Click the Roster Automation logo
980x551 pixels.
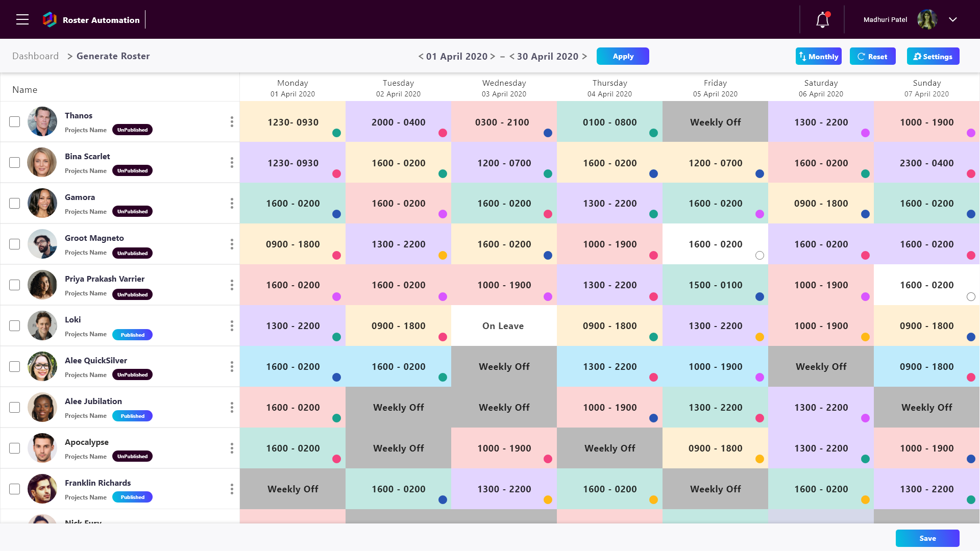tap(50, 20)
